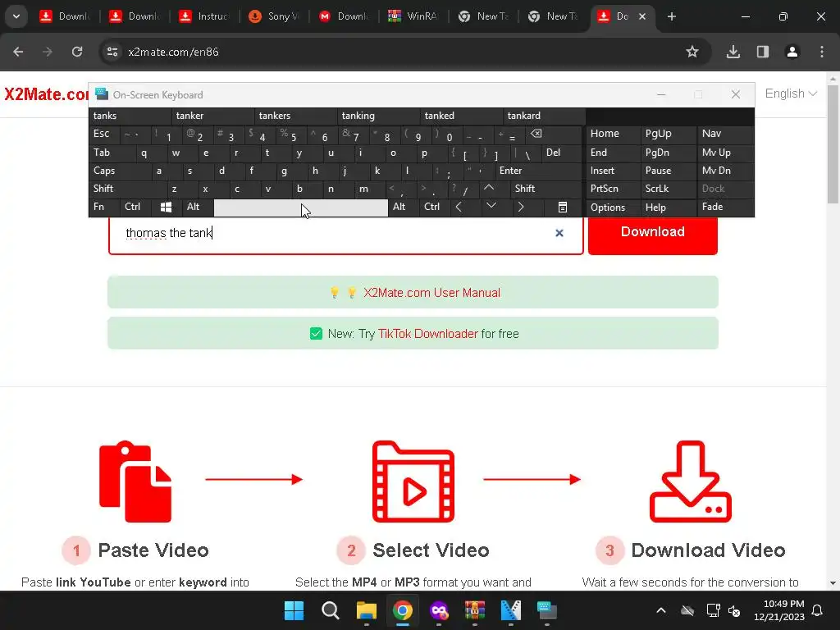The height and width of the screenshot is (630, 840).
Task: Clear the search field with X icon
Action: coord(559,233)
